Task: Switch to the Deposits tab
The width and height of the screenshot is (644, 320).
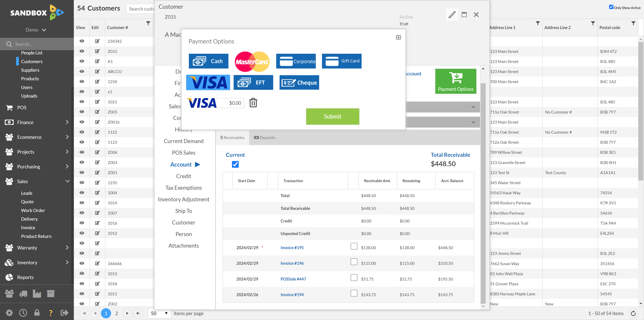Action: click(x=264, y=138)
